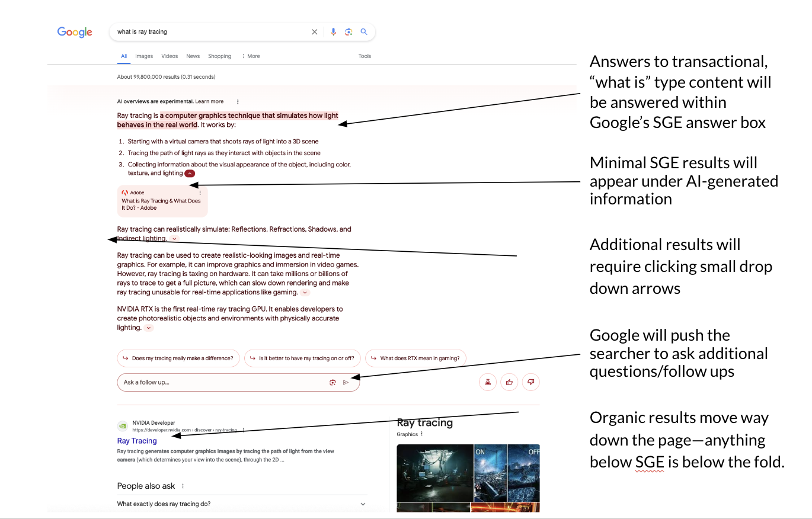Click the 'Ray tracing' knowledge panel heading
The width and height of the screenshot is (812, 519).
[424, 422]
